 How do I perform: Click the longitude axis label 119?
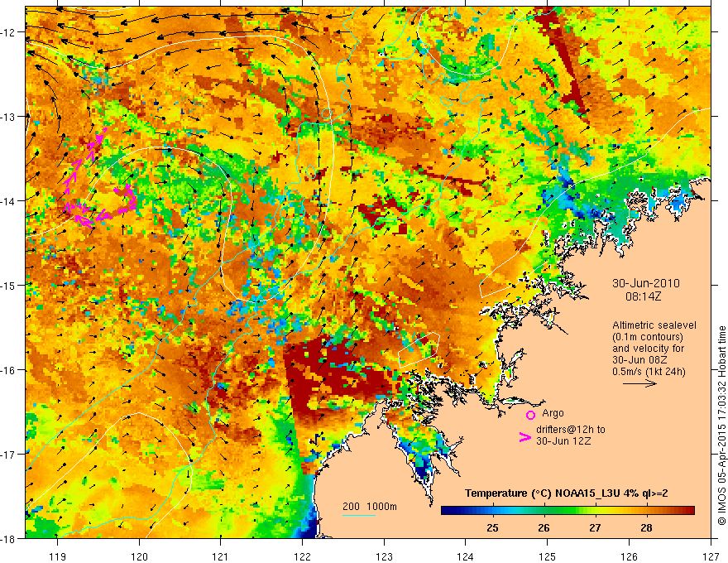[x=58, y=556]
